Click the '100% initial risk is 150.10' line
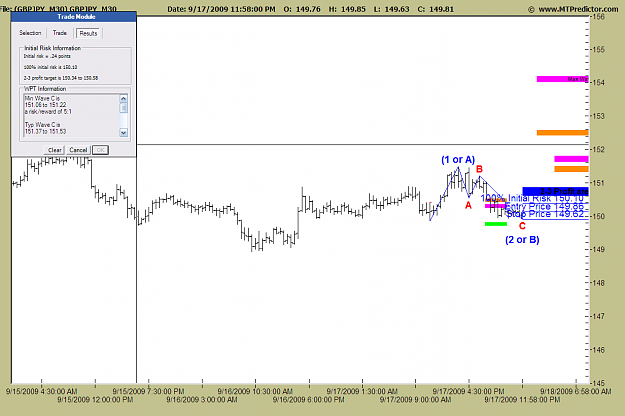The height and width of the screenshot is (416, 625). (50, 67)
